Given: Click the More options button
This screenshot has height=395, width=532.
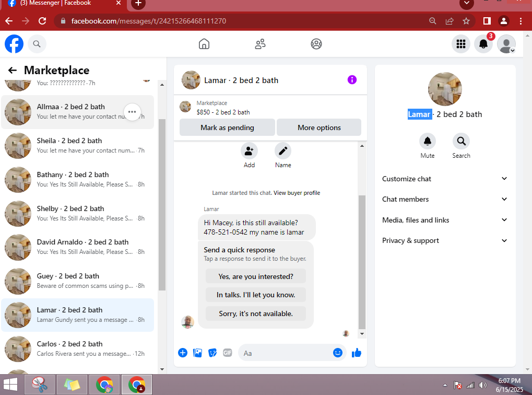Looking at the screenshot, I should [x=319, y=127].
